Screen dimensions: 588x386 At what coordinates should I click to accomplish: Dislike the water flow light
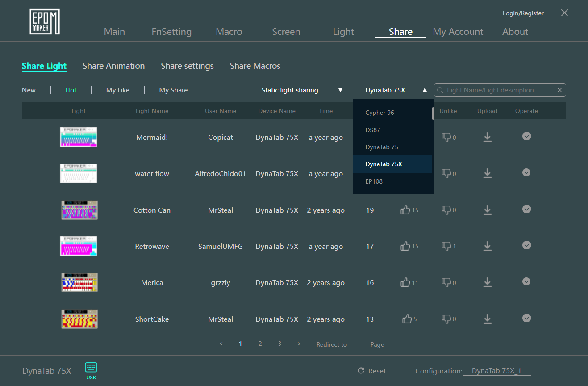click(x=446, y=173)
